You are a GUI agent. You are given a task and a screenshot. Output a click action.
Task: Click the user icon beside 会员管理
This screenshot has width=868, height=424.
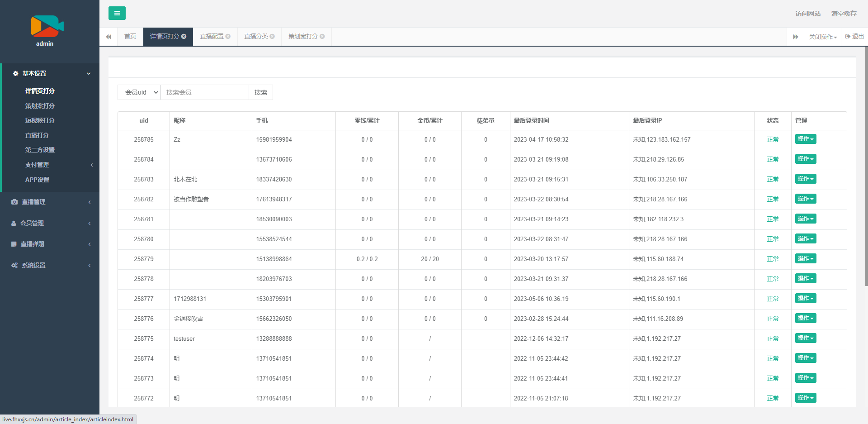click(14, 223)
